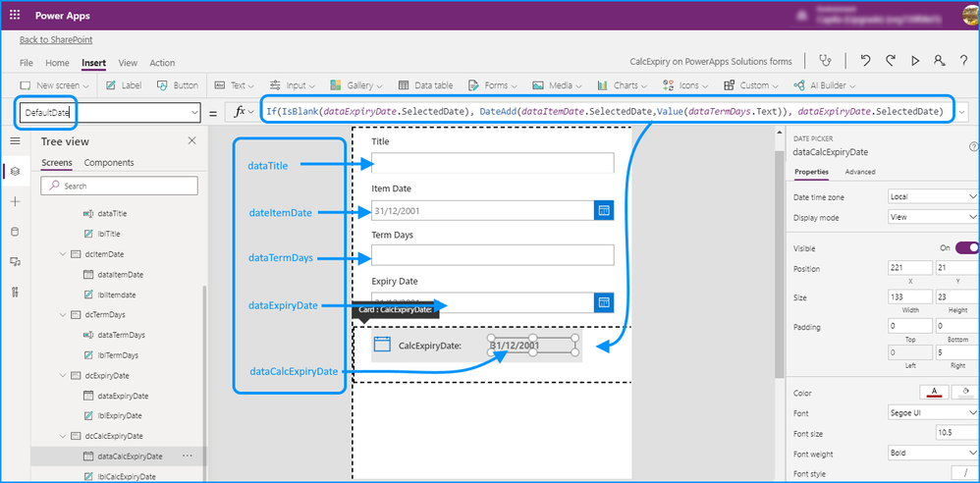Screen dimensions: 980x483
Task: Open the View ribbon tab
Action: 128,63
